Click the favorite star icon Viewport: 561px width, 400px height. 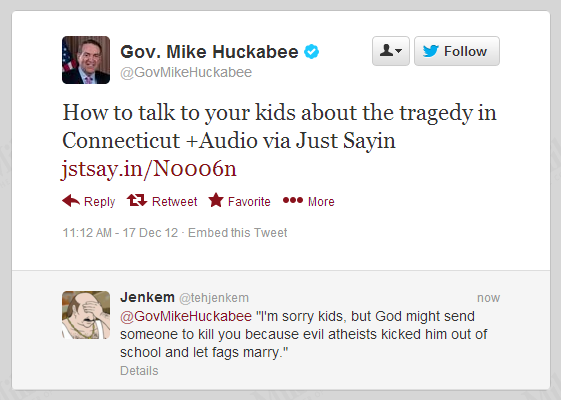[x=216, y=200]
